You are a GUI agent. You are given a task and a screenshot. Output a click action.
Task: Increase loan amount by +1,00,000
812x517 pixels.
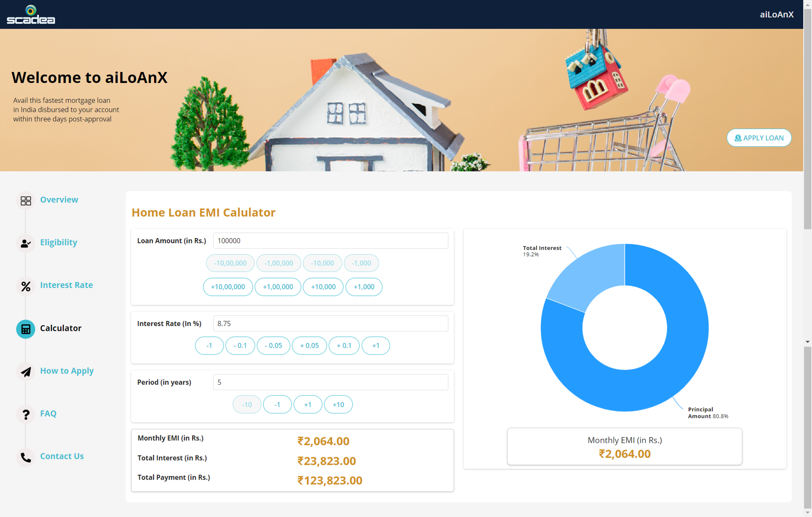(278, 287)
